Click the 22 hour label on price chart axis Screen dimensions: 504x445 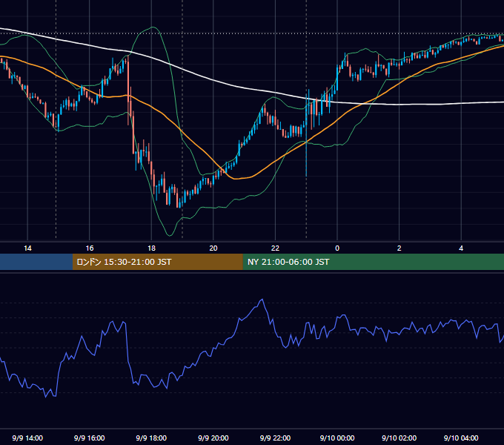[x=275, y=248]
